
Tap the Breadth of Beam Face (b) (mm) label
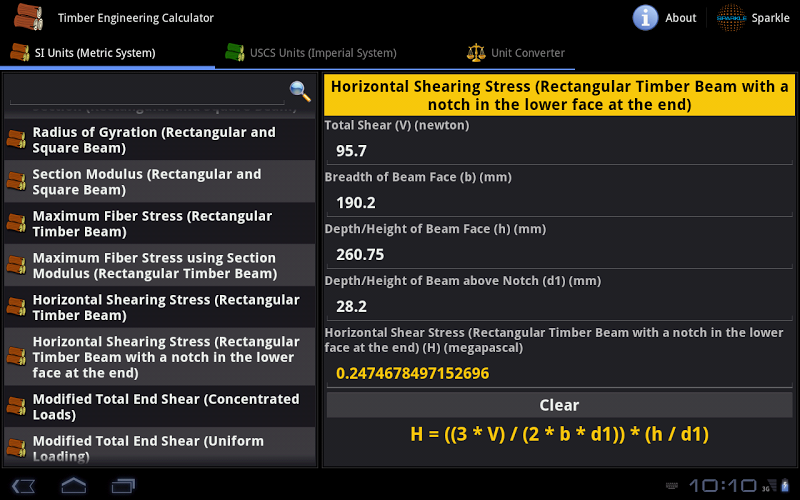418,178
